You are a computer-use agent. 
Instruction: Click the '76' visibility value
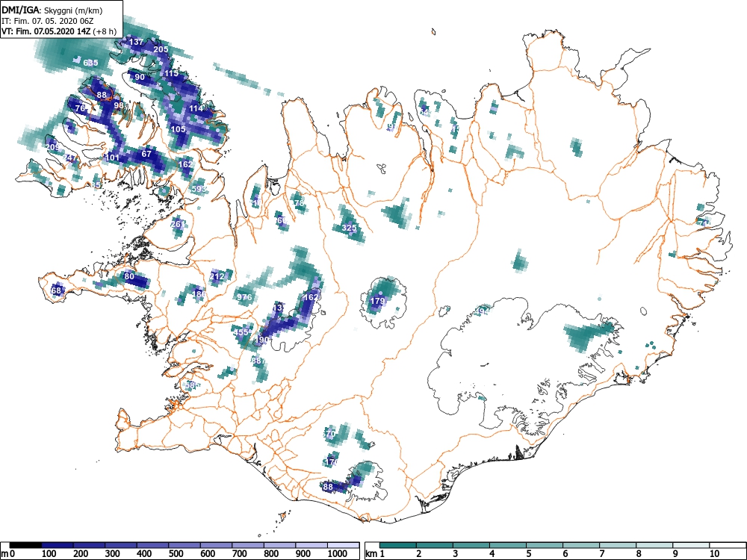pos(80,108)
